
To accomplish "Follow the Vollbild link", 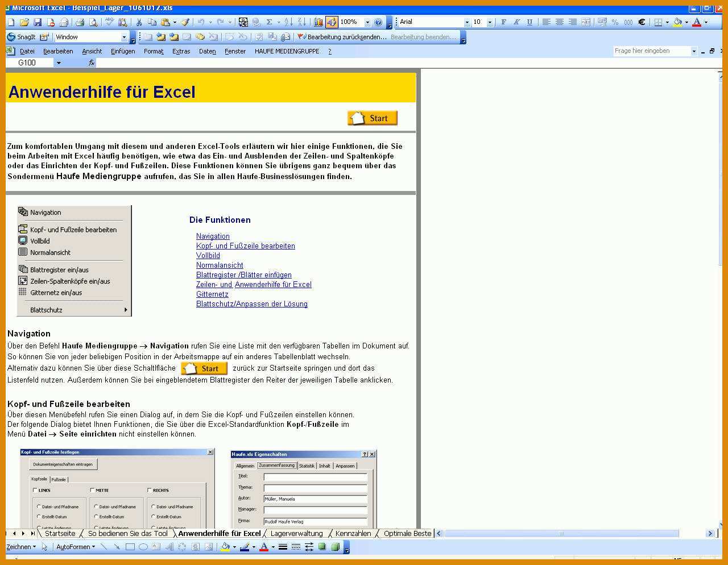I will point(208,256).
